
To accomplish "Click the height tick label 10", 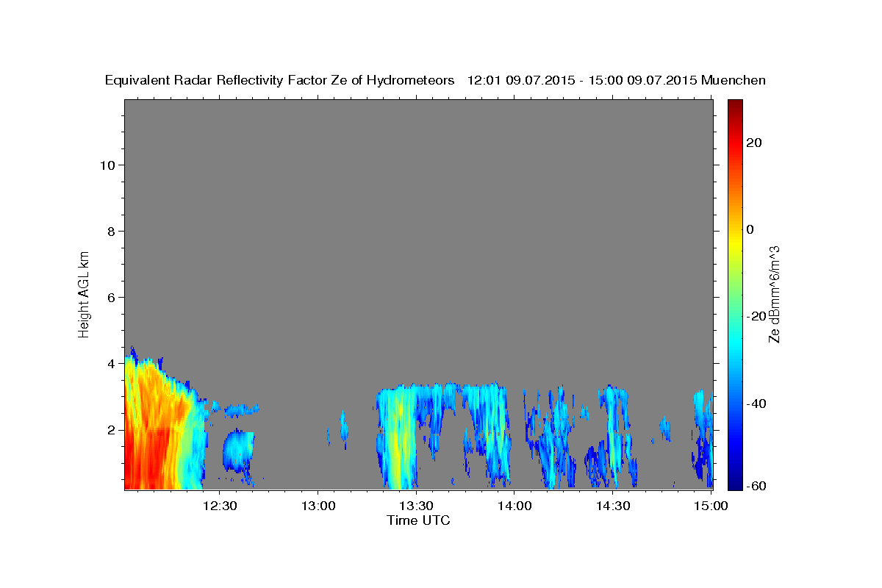I will (107, 165).
